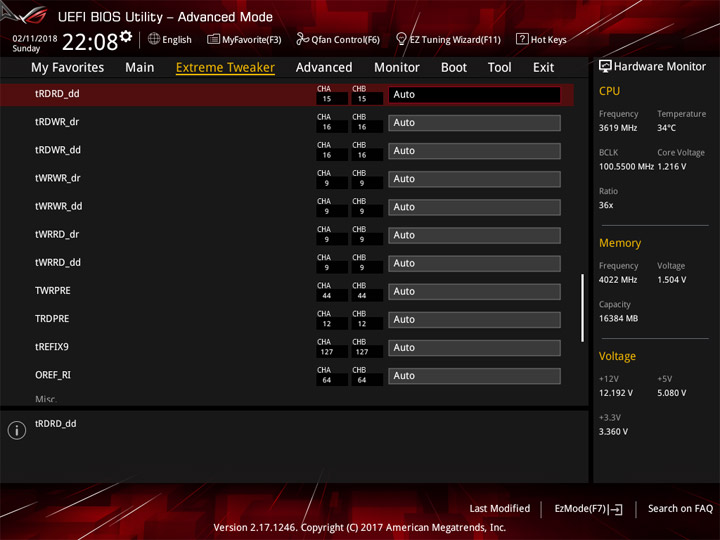Click the info icon in help panel
This screenshot has height=540, width=720.
(x=17, y=430)
